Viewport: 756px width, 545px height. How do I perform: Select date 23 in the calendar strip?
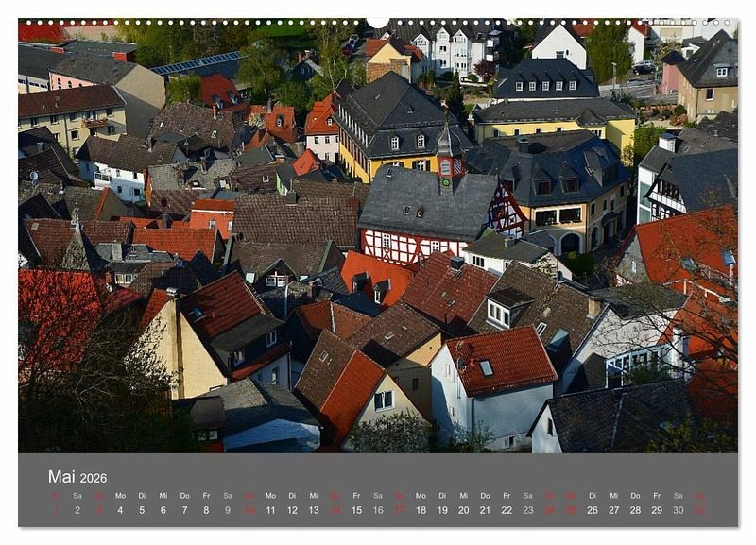click(x=528, y=510)
